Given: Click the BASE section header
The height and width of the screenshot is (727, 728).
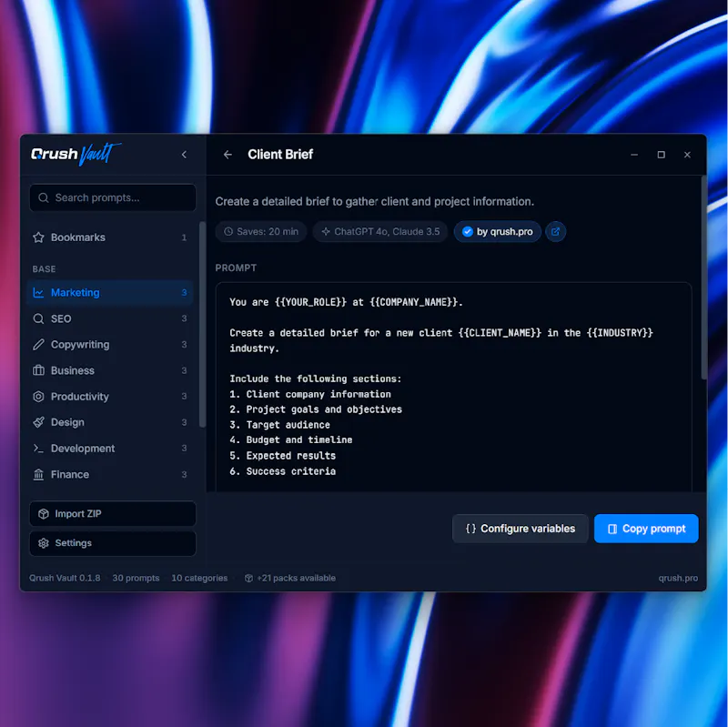Looking at the screenshot, I should pos(44,269).
